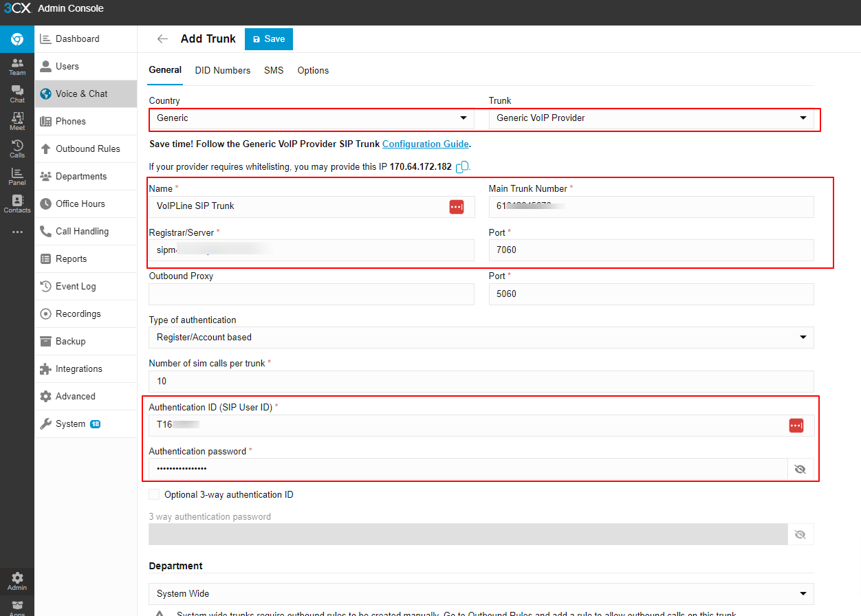Screen dimensions: 861x616
Task: Open the Meet icon in left rail
Action: click(x=17, y=122)
